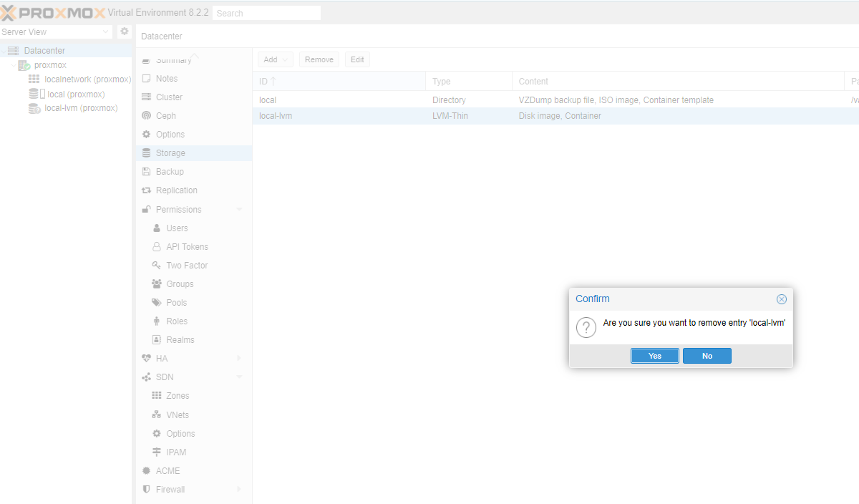Click the Groups people icon

click(157, 284)
